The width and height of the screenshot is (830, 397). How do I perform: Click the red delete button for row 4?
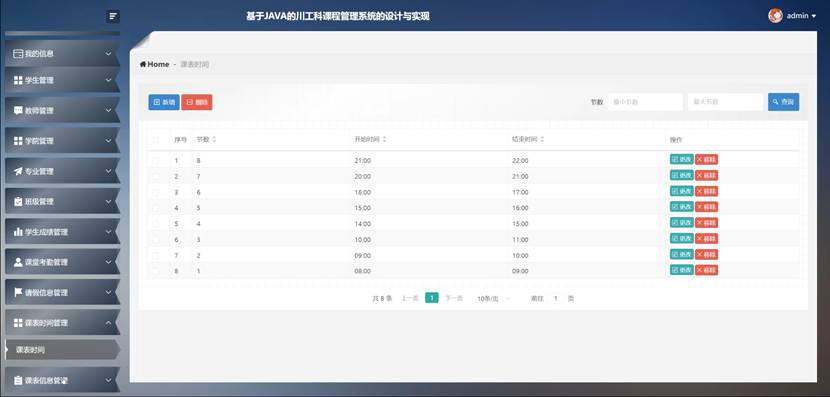[707, 207]
